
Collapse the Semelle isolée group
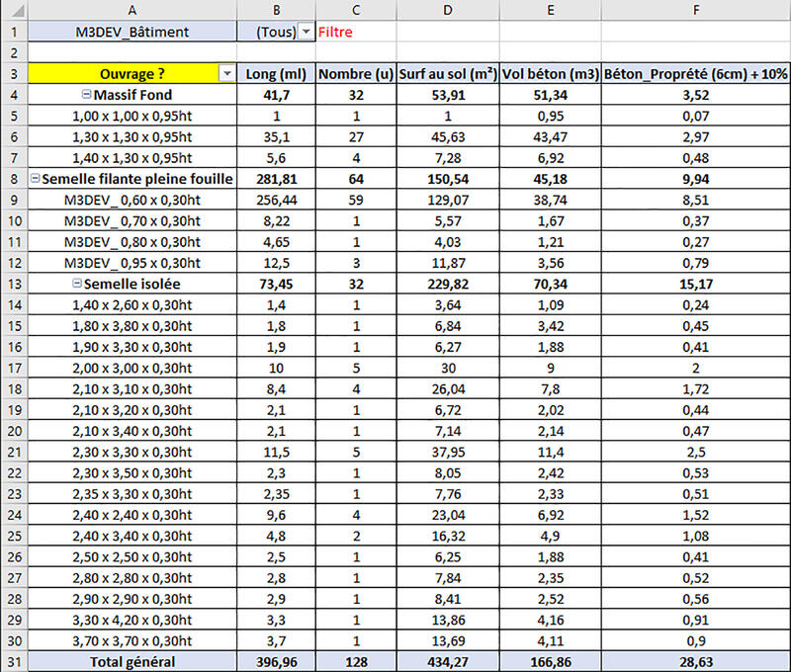(77, 284)
